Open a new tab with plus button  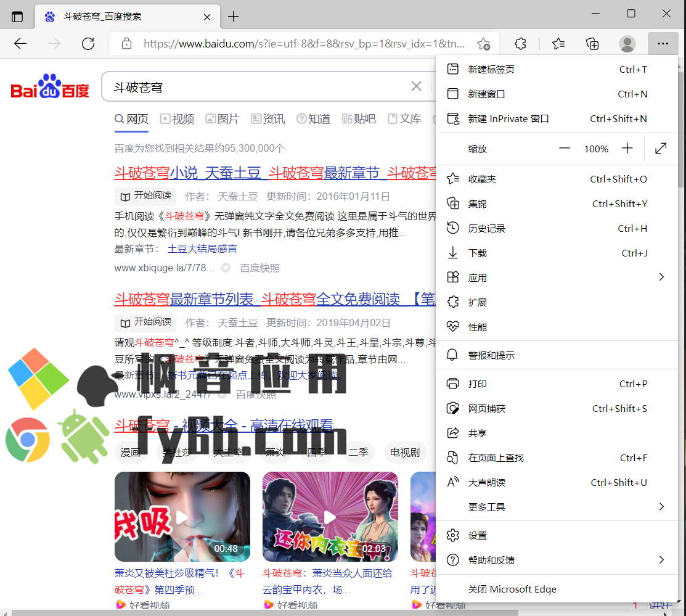click(x=233, y=17)
